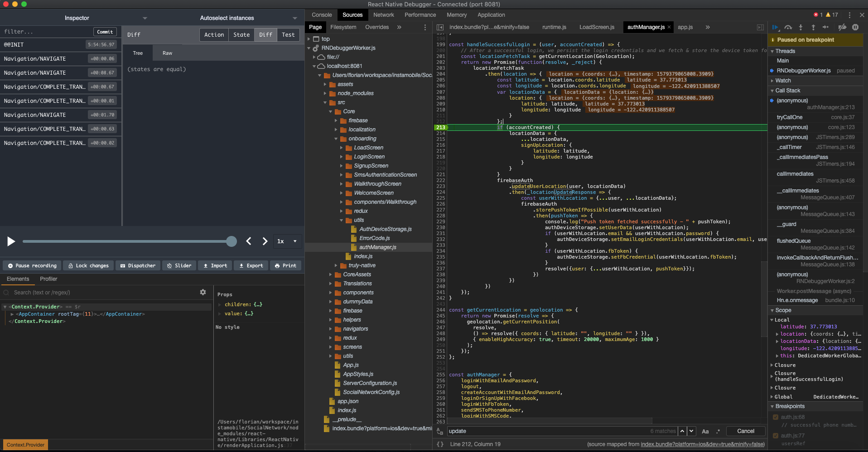Switch to the Console tab
The image size is (868, 452).
point(321,14)
